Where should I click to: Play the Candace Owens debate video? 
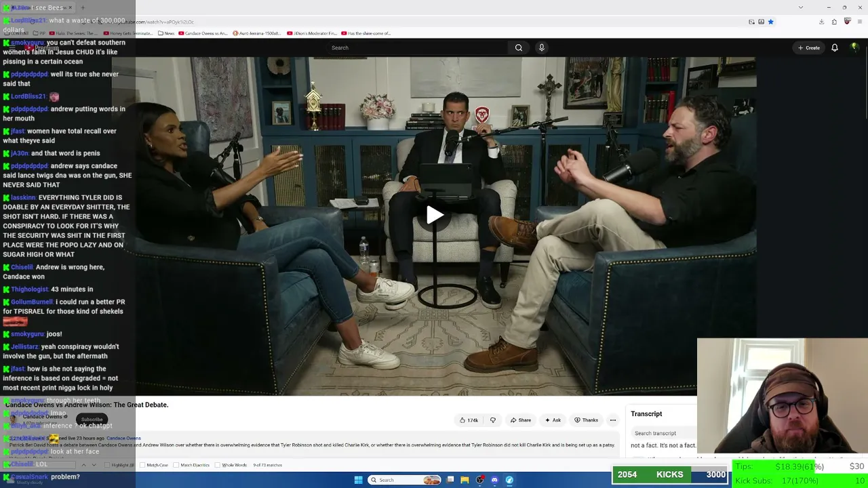click(x=435, y=216)
